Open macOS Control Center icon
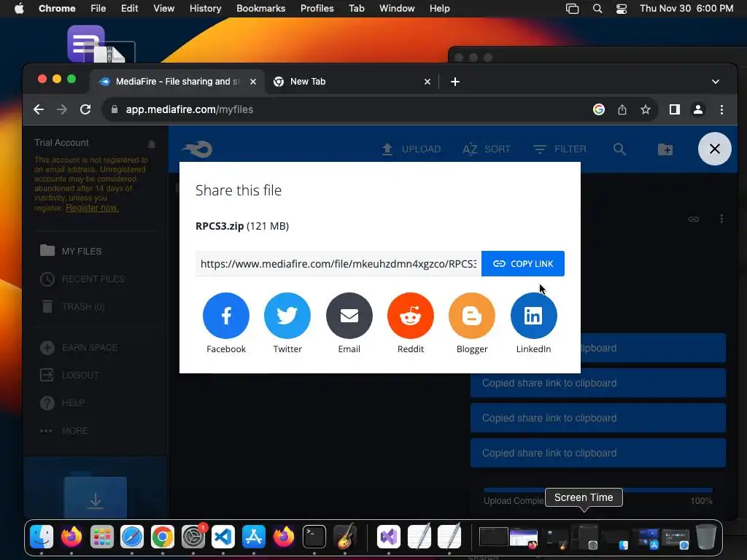 point(622,9)
